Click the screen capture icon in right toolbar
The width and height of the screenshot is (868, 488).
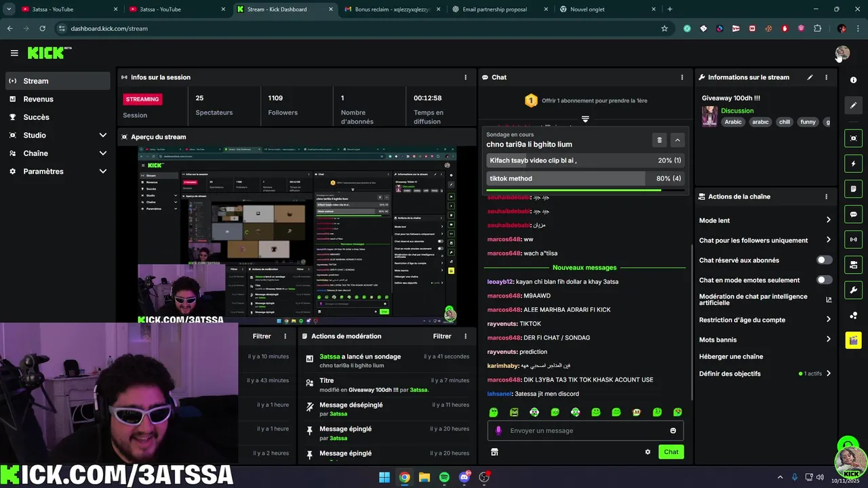[853, 138]
